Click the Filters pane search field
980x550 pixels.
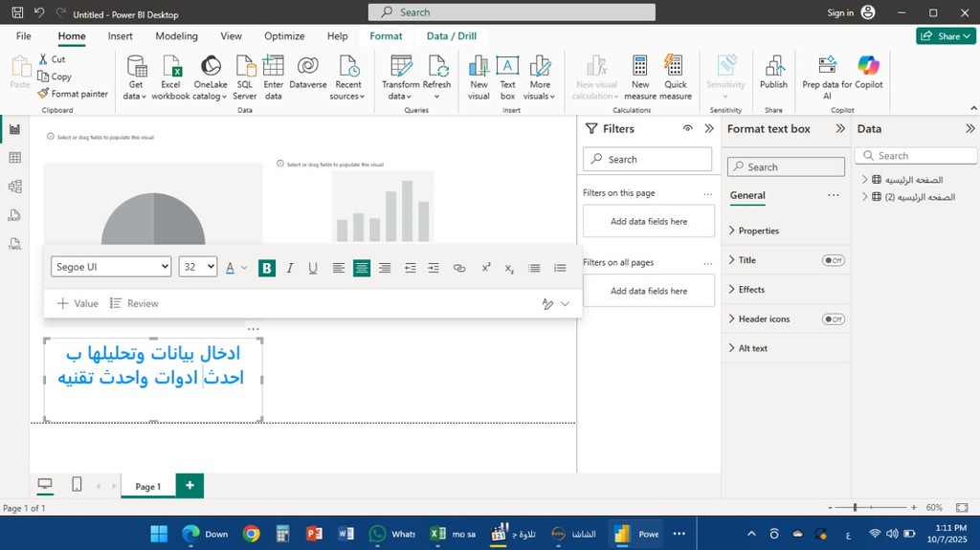(648, 160)
